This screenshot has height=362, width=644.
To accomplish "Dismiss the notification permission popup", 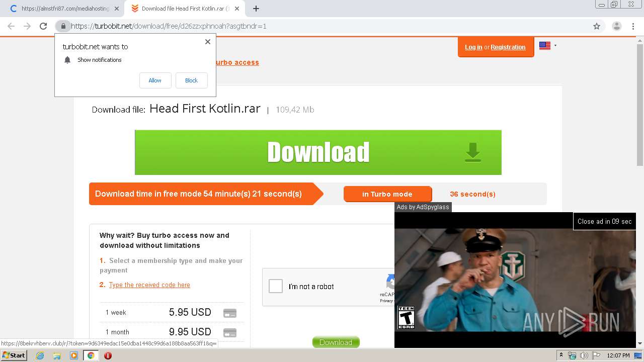I will pyautogui.click(x=208, y=42).
